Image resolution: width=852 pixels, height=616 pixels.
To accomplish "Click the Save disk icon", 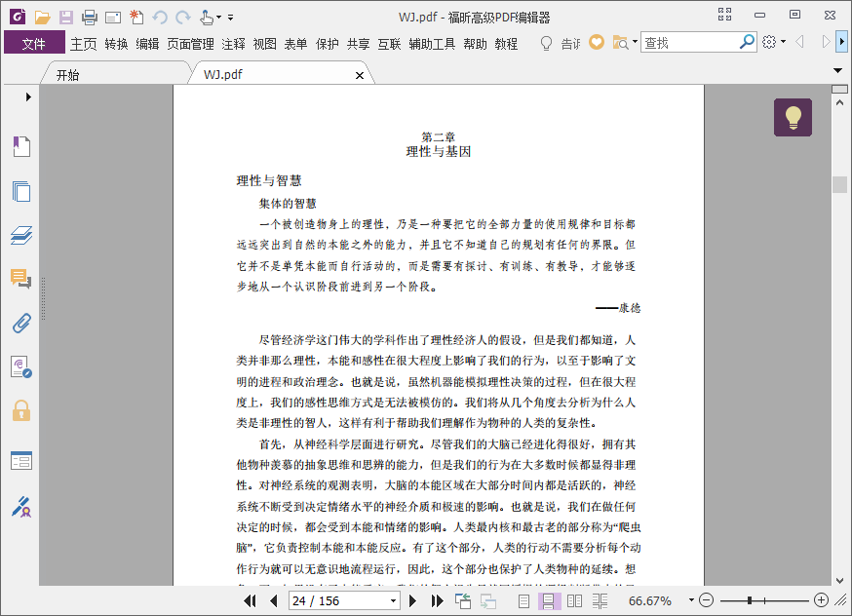I will [x=65, y=18].
